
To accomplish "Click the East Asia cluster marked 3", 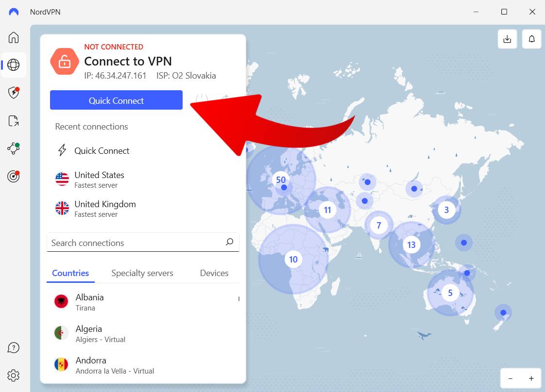I will (x=446, y=210).
